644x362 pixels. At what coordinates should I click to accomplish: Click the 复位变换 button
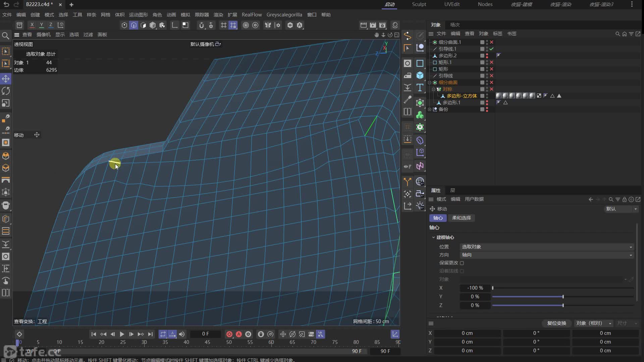pos(556,323)
